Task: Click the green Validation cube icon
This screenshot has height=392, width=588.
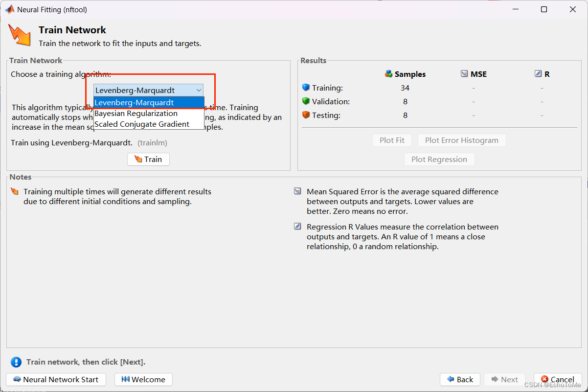Action: (306, 102)
